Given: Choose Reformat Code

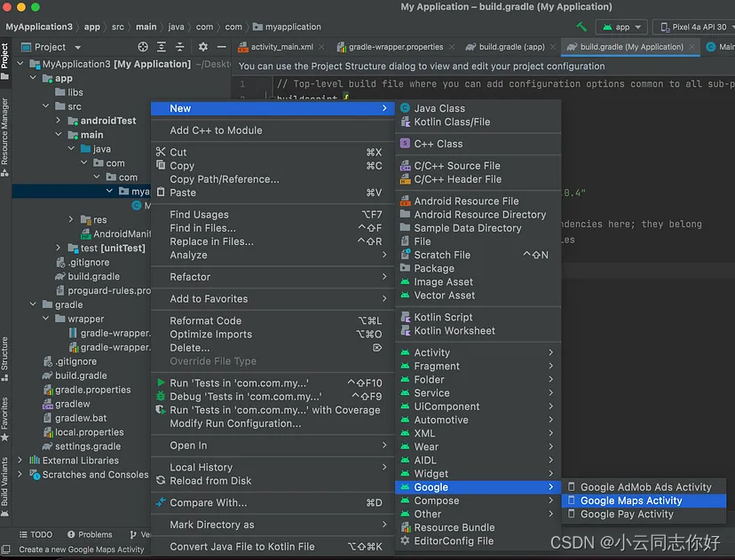Looking at the screenshot, I should click(x=273, y=320).
